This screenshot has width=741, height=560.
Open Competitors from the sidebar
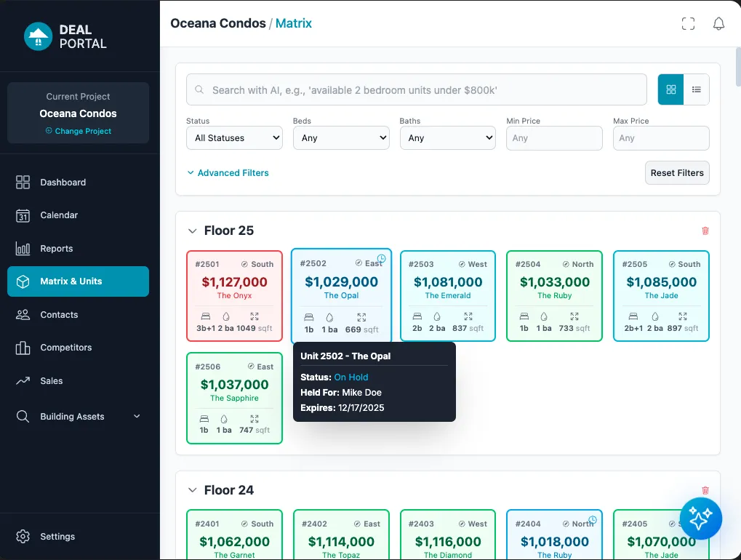pos(66,348)
